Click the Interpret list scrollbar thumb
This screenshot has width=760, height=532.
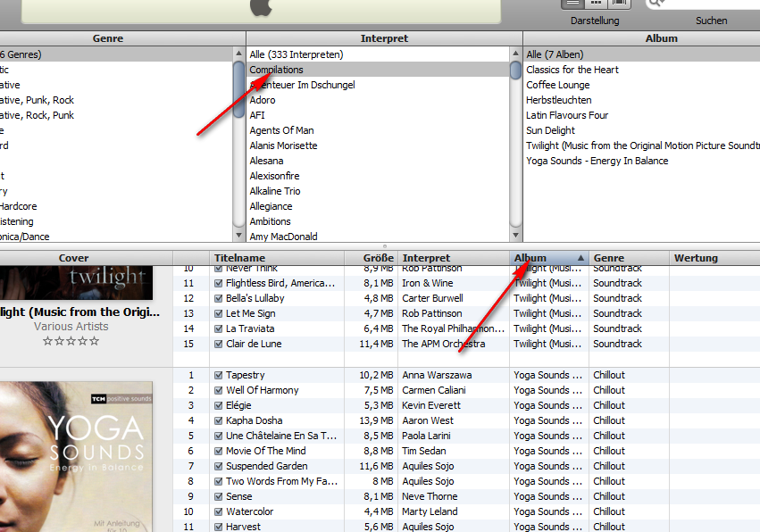[515, 71]
